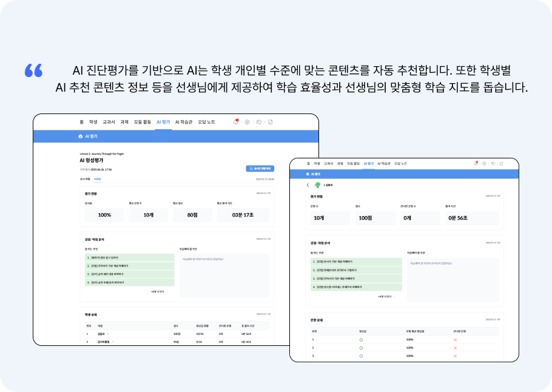Open 오답 노트 menu in student detail window
The width and height of the screenshot is (552, 392).
tap(400, 163)
